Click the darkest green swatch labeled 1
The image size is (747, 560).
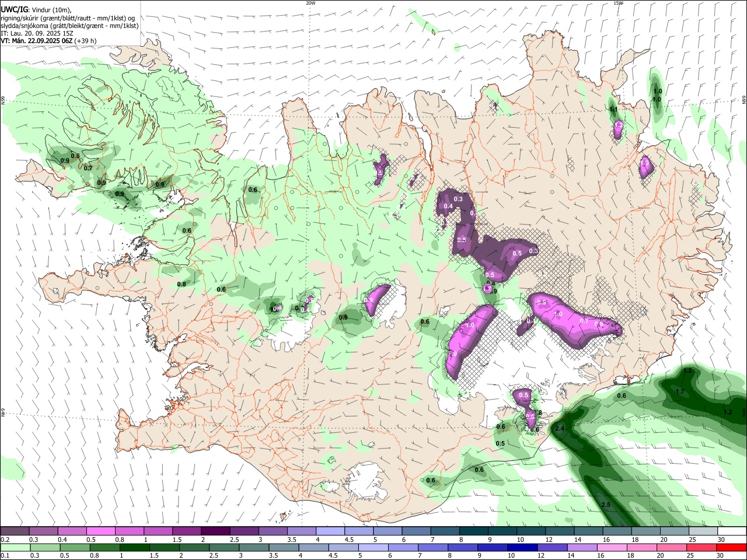tap(134, 547)
